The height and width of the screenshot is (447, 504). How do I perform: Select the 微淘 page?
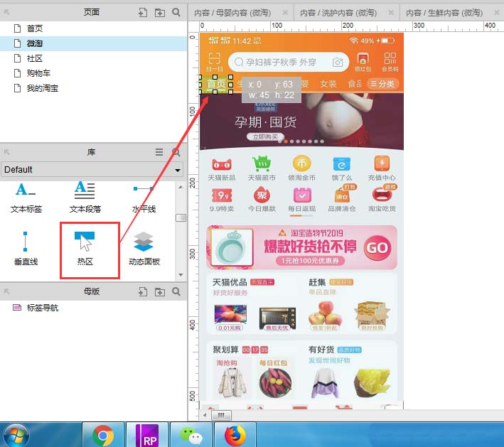coord(93,43)
